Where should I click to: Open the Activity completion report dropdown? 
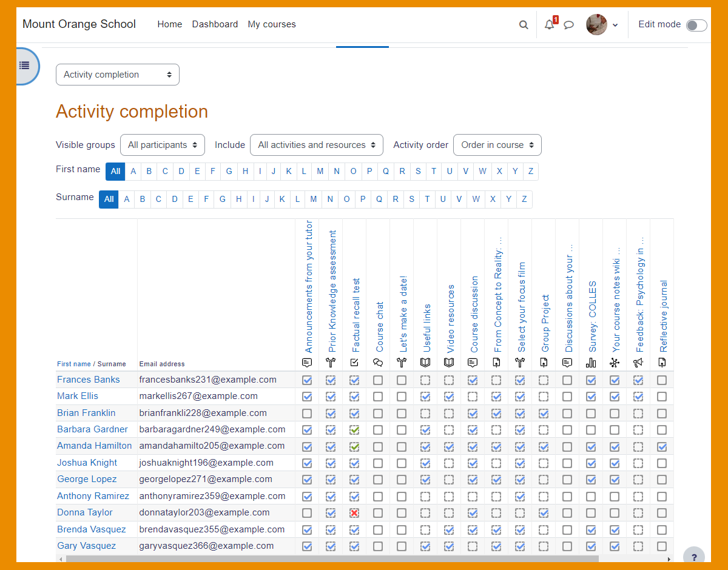[118, 75]
